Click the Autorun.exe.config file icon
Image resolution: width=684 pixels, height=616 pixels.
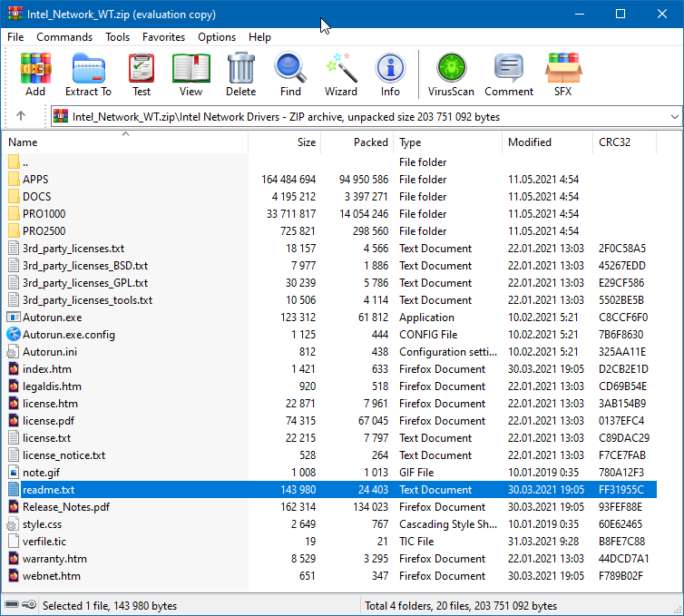(x=14, y=334)
